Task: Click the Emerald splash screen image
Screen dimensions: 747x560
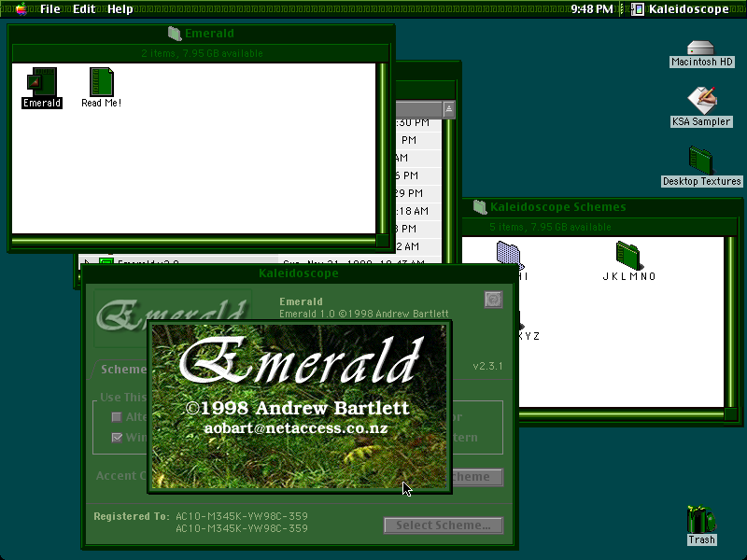Action: (300, 407)
